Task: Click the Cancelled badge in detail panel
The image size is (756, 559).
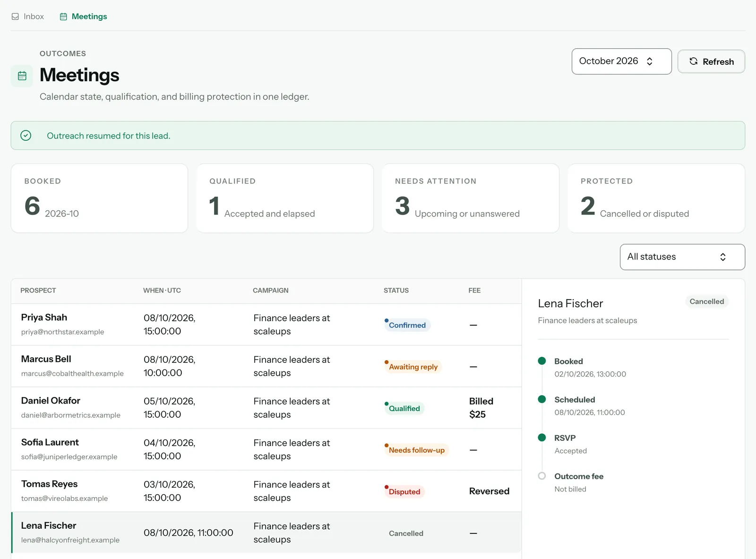Action: [706, 301]
